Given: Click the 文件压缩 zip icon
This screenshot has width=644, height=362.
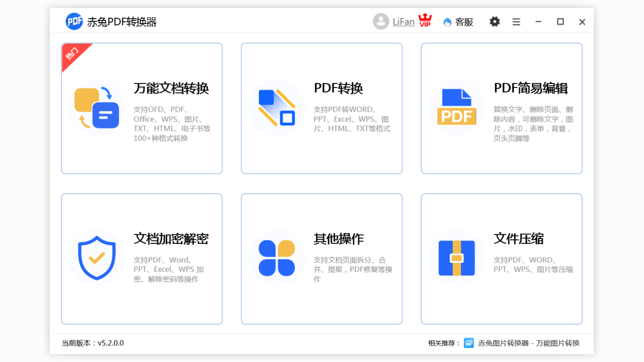Looking at the screenshot, I should [x=457, y=258].
